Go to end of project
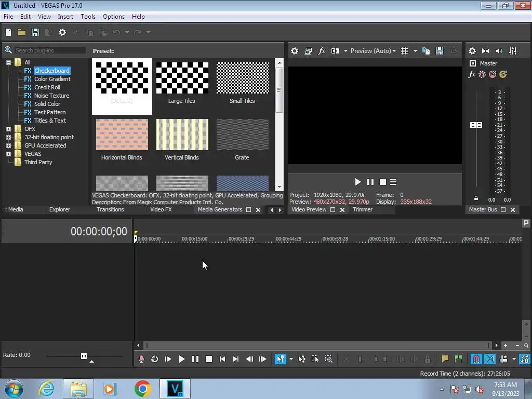The image size is (532, 399). coord(236,359)
